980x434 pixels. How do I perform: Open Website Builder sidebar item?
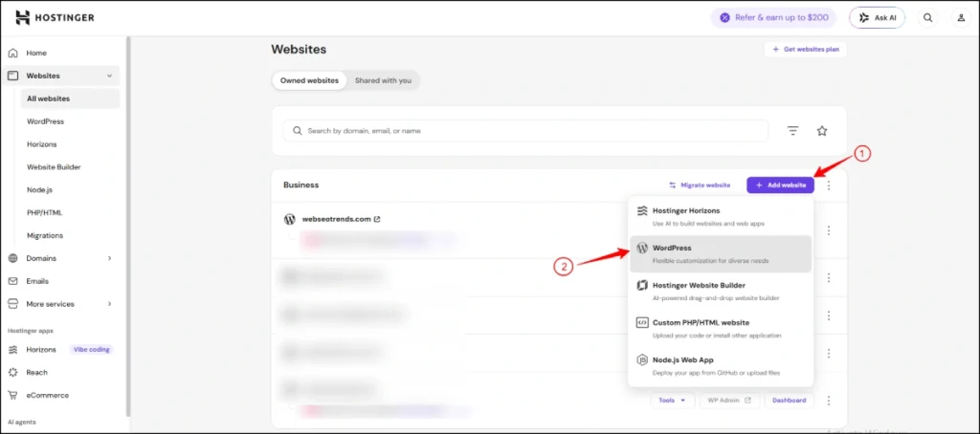pos(54,166)
